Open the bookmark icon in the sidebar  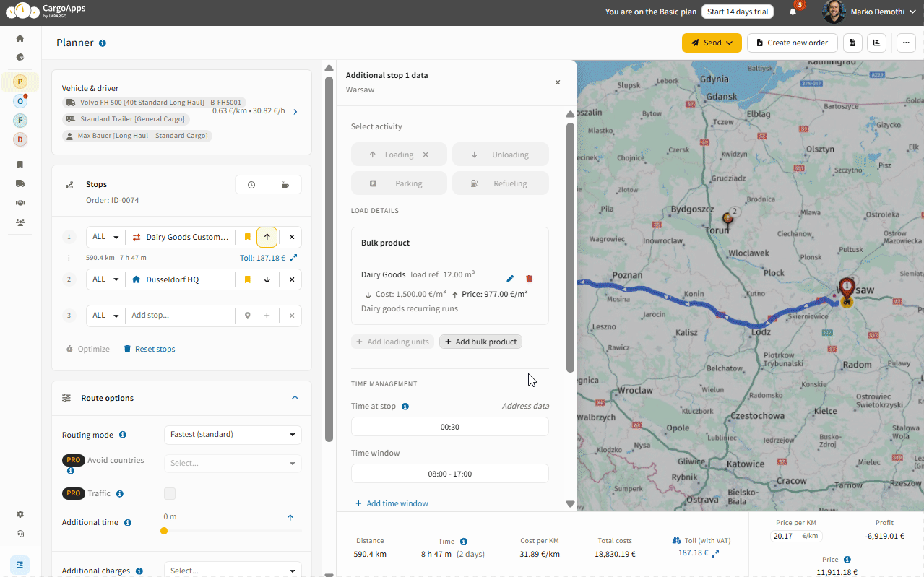[x=20, y=165]
